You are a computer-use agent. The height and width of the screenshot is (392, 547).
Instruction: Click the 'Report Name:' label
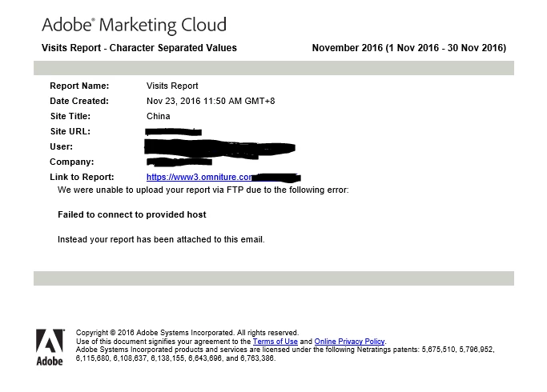79,86
